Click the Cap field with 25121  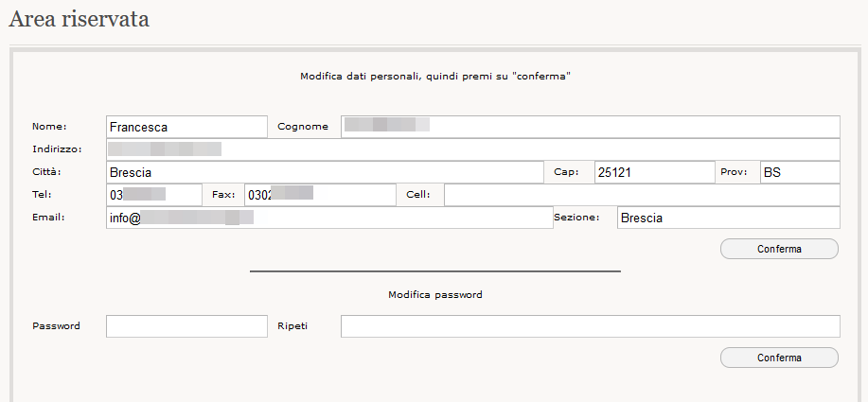click(x=653, y=172)
